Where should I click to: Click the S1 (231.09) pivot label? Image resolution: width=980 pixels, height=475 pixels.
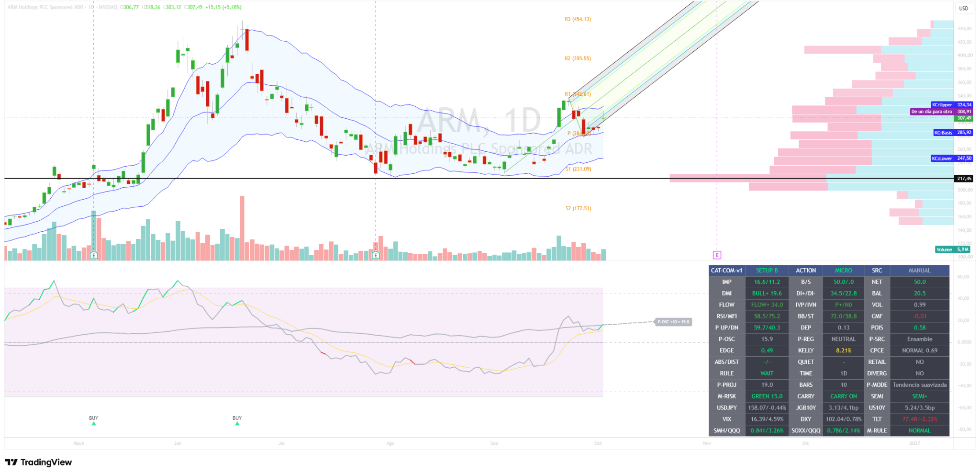click(x=578, y=169)
